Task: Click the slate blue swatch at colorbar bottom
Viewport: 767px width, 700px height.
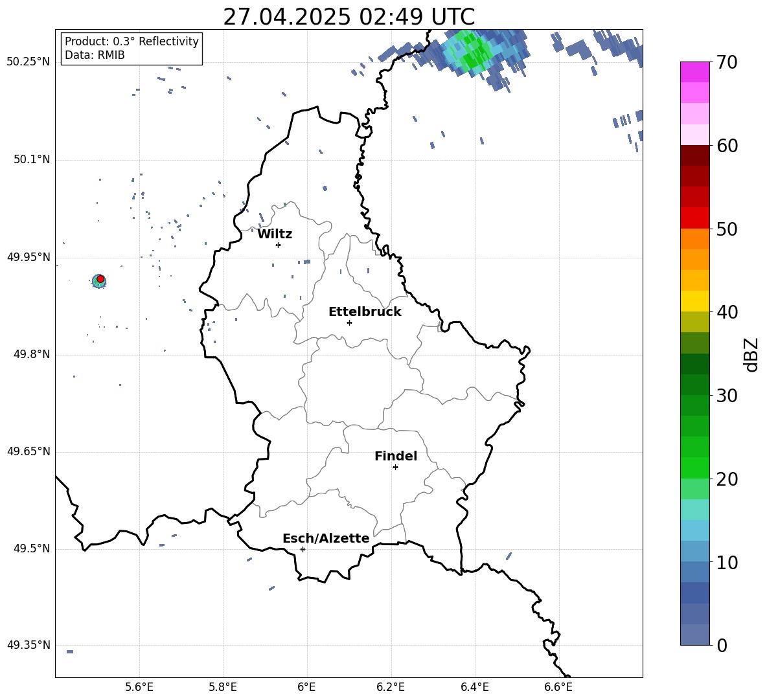Action: [694, 635]
